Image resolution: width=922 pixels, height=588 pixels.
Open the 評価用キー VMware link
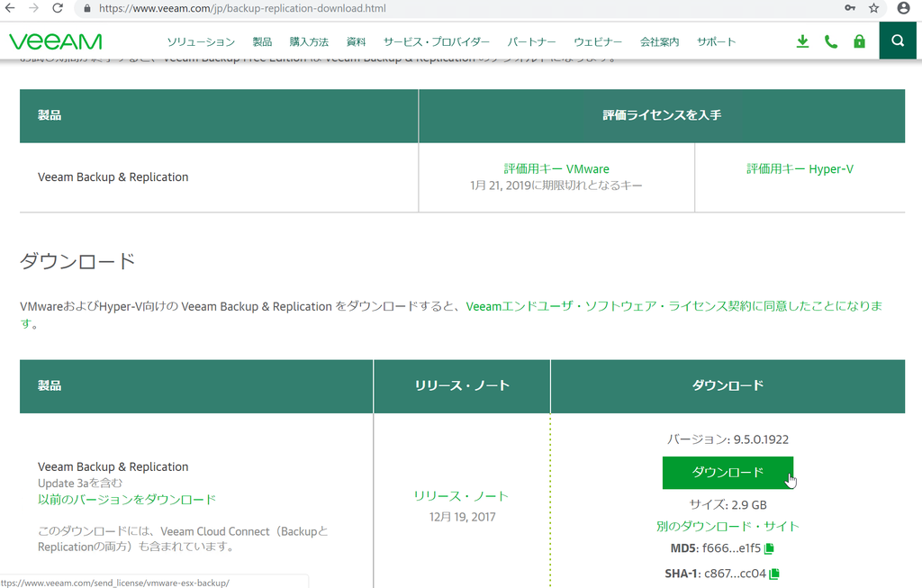[x=556, y=168]
